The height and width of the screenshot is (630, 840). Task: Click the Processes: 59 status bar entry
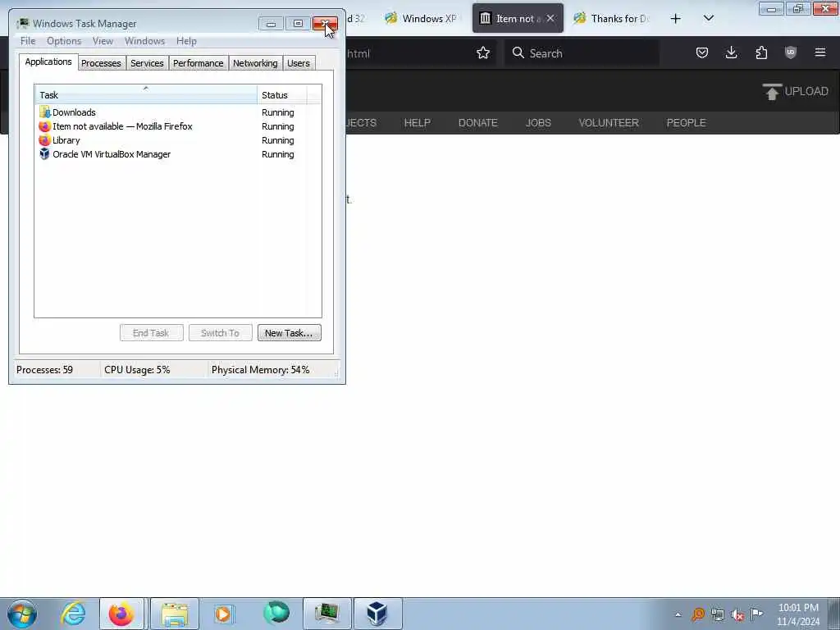[x=44, y=370]
